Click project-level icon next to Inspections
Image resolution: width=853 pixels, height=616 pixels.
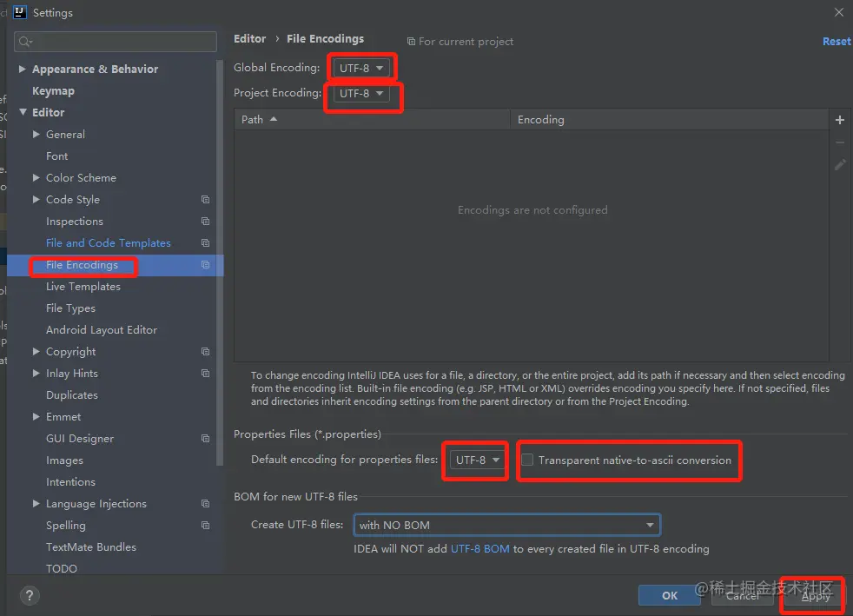click(205, 221)
